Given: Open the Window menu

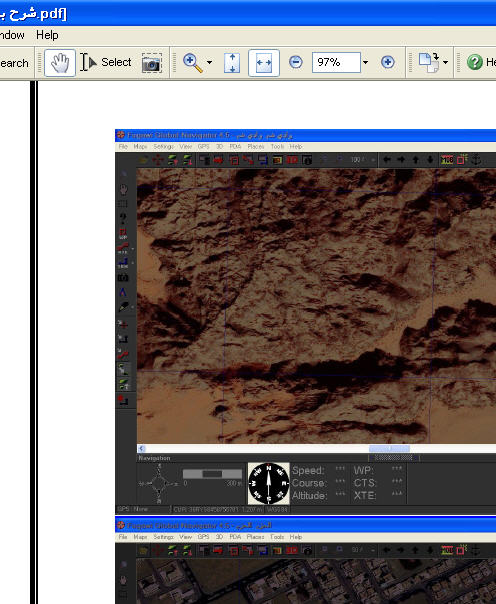Looking at the screenshot, I should 12,35.
